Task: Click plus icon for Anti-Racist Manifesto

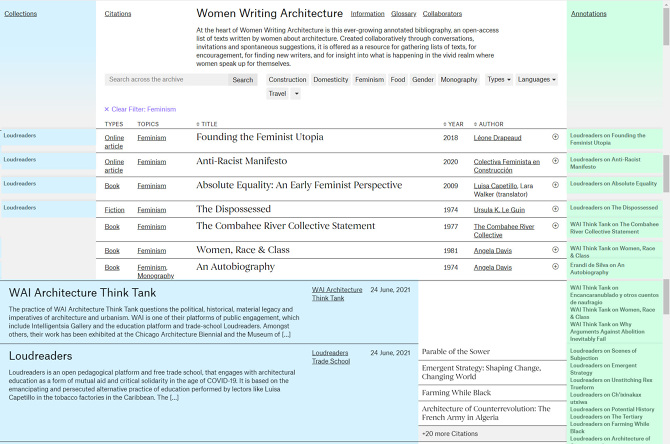Action: pos(555,161)
